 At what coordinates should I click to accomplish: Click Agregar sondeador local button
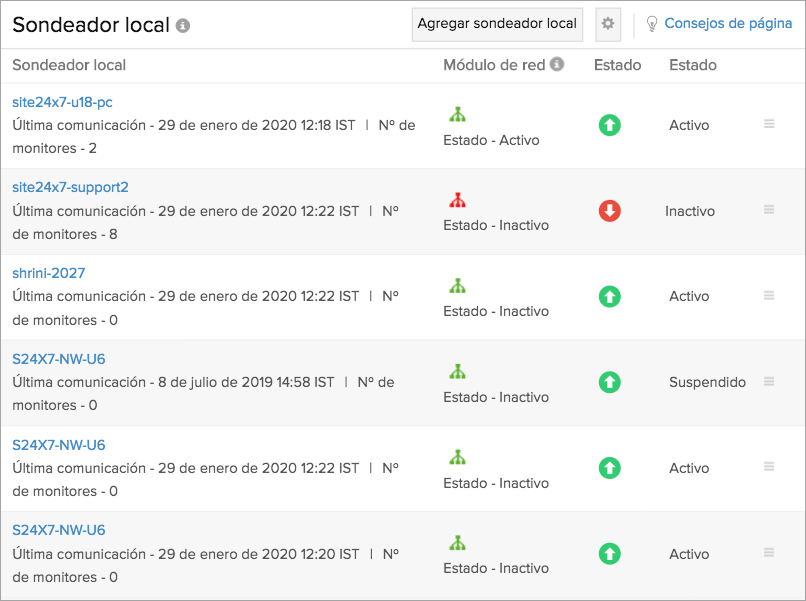497,24
